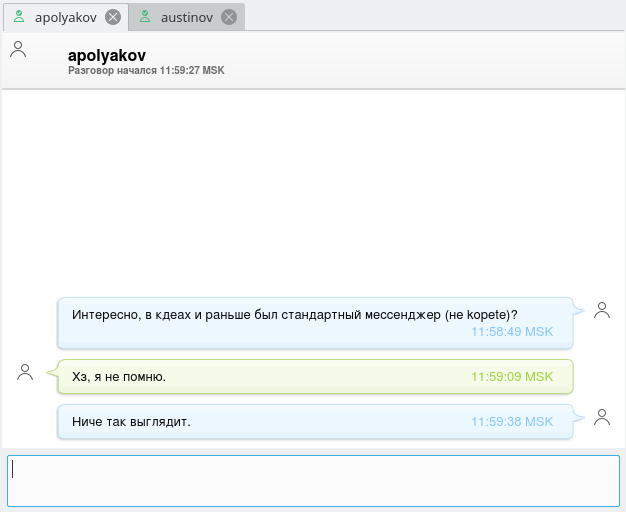Click the message 'Хз, я не помню.'
Viewport: 626px width, 512px height.
click(x=119, y=377)
